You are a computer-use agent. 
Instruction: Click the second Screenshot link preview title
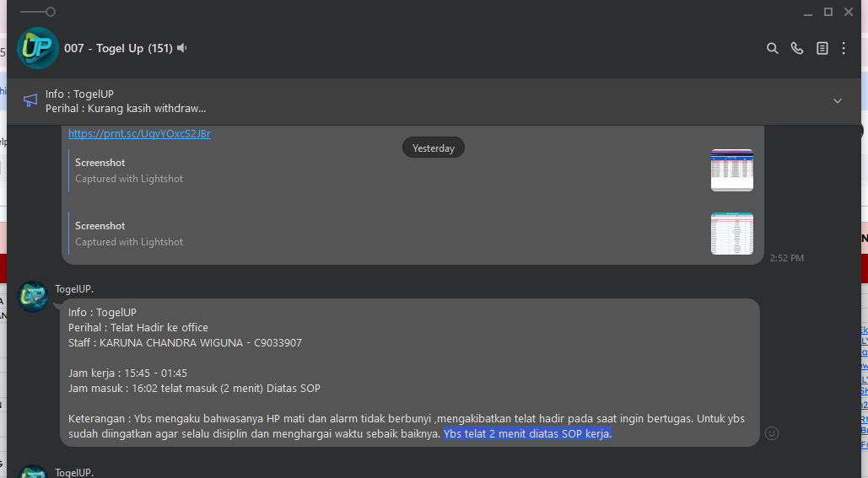pos(100,226)
